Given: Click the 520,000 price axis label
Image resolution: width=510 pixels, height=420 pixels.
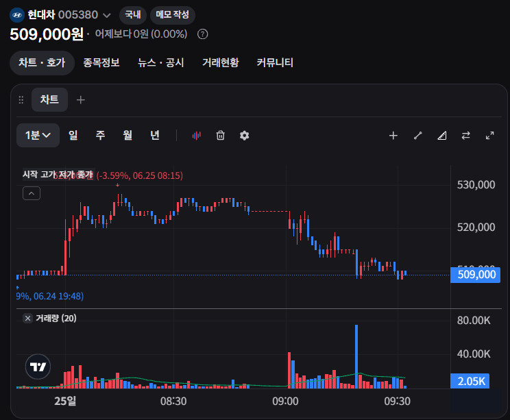Looking at the screenshot, I should pos(476,227).
